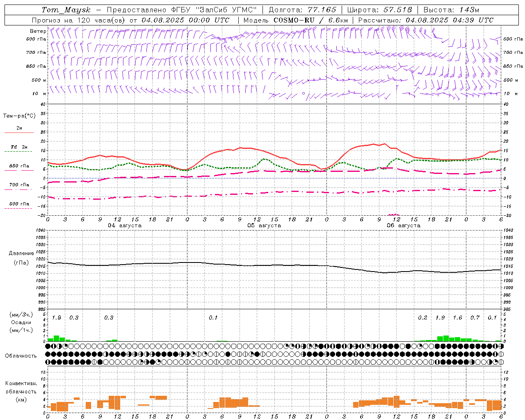Click the latitude value Широта: 57.518

[x=379, y=10]
